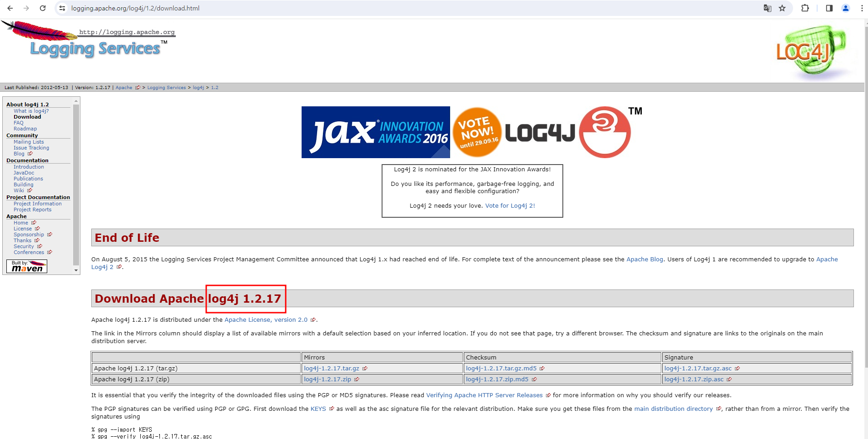
Task: Click the browser forward arrow
Action: [26, 8]
